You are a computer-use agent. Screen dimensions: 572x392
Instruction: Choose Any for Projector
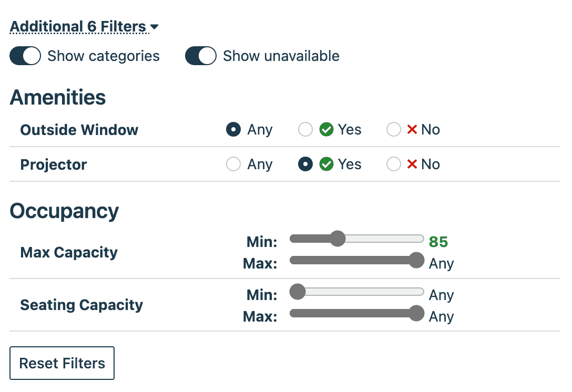click(233, 164)
